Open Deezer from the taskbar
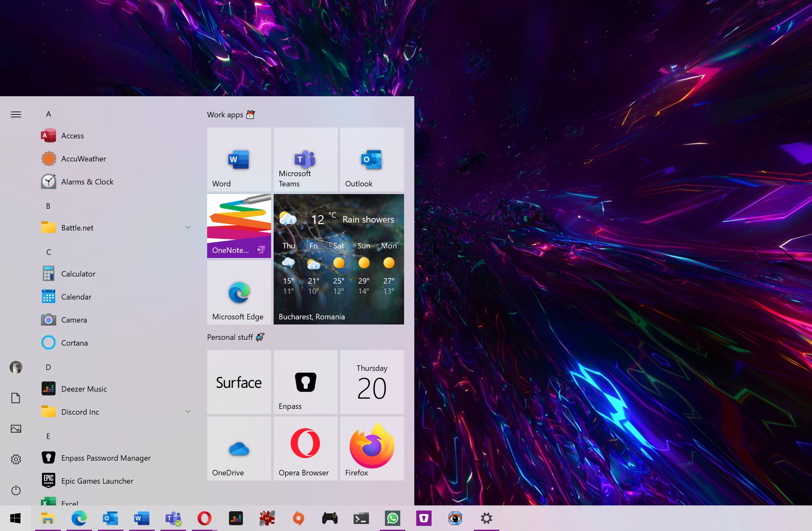Screen dimensions: 812x531 pyautogui.click(x=236, y=519)
